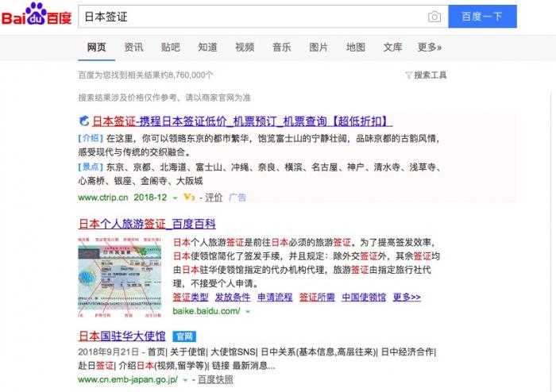This screenshot has width=556, height=392.
Task: Open 搜索工具 search tools
Action: 431,75
